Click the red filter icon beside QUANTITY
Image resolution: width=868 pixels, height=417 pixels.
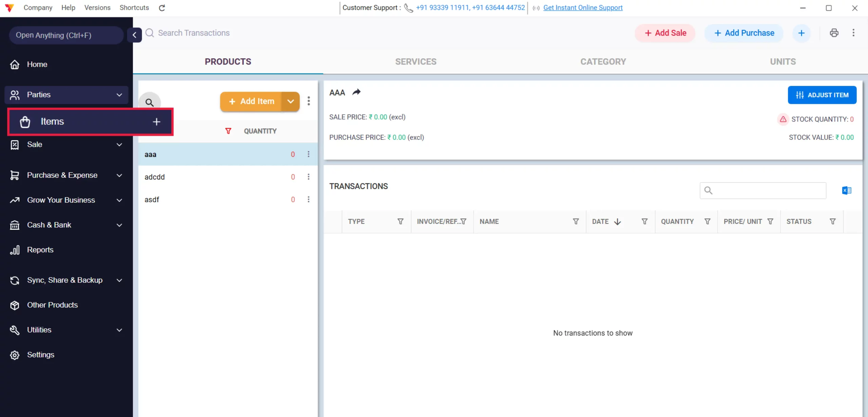point(228,131)
